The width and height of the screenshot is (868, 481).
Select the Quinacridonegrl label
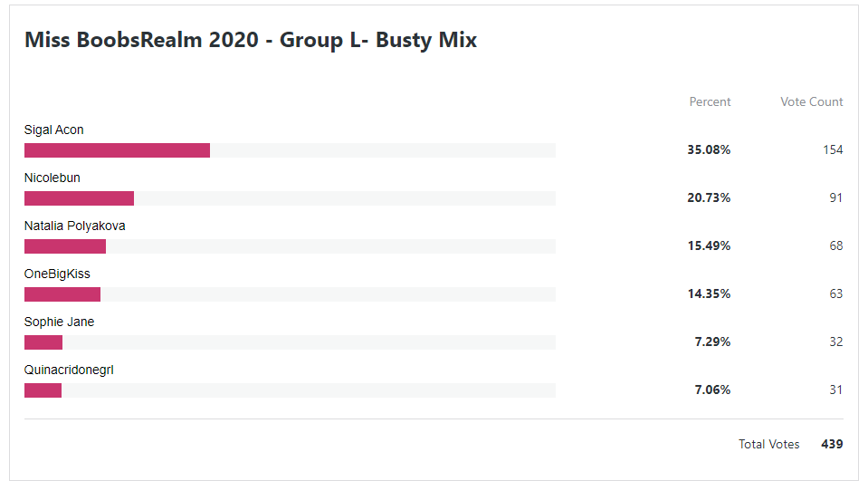pos(69,370)
